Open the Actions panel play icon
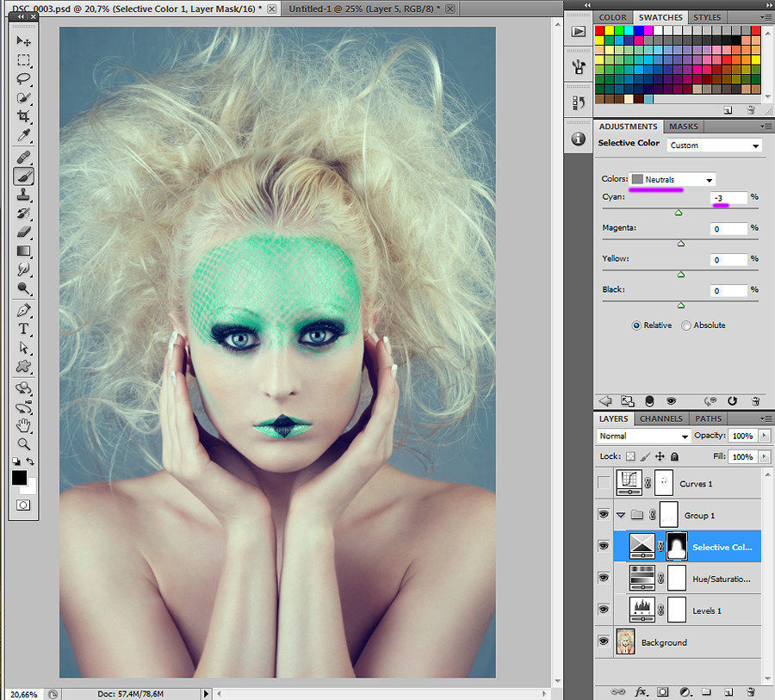 579,32
